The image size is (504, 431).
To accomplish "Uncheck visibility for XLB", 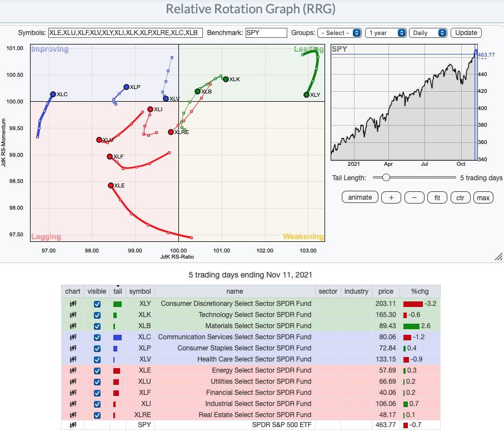I will [x=97, y=326].
